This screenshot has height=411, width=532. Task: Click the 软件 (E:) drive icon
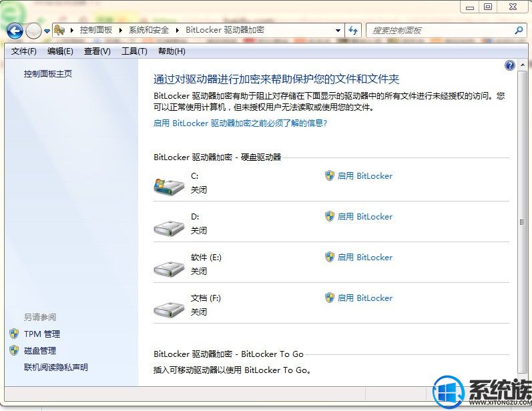(169, 269)
